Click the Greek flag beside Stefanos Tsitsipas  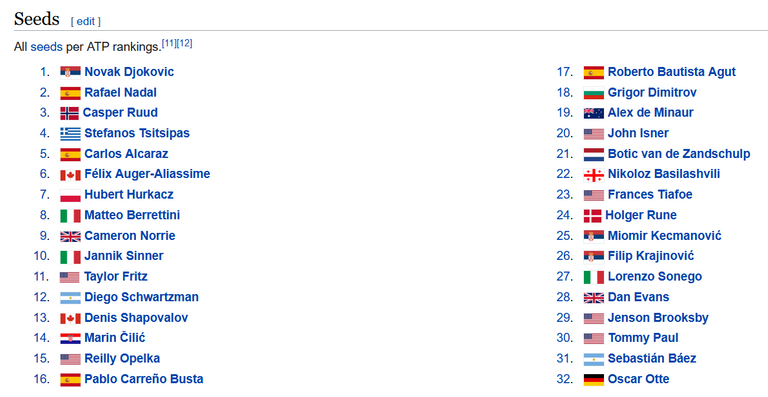[70, 134]
